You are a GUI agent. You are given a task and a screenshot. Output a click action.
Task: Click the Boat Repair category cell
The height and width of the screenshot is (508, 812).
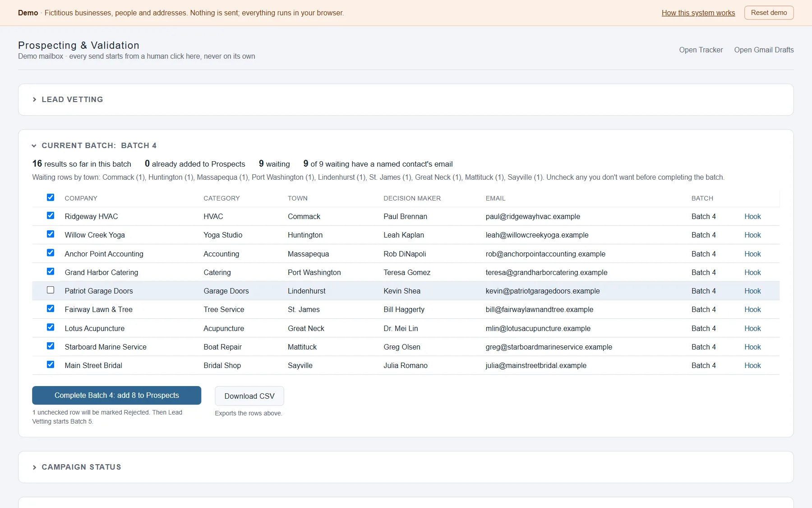[x=222, y=347]
